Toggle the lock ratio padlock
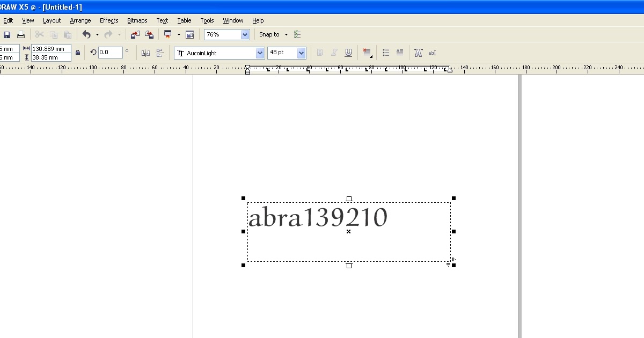This screenshot has height=338, width=644. [x=78, y=53]
